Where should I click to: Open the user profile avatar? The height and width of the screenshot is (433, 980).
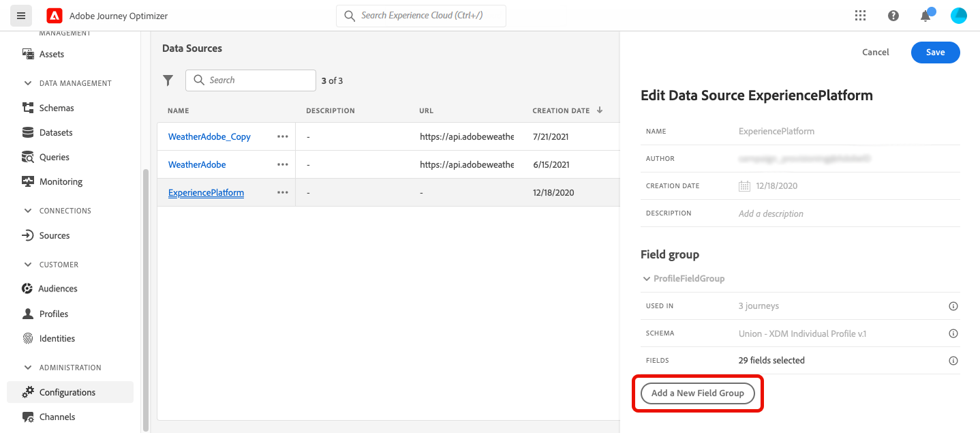pos(958,16)
